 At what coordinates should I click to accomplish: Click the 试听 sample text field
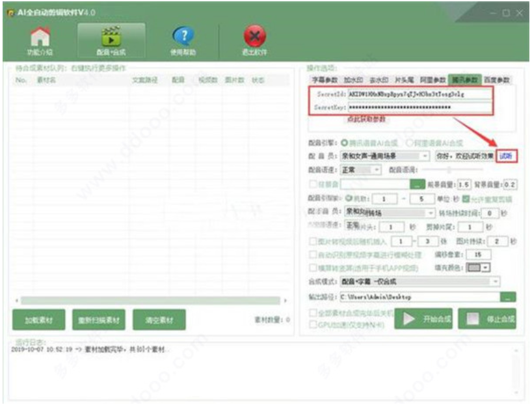(464, 156)
